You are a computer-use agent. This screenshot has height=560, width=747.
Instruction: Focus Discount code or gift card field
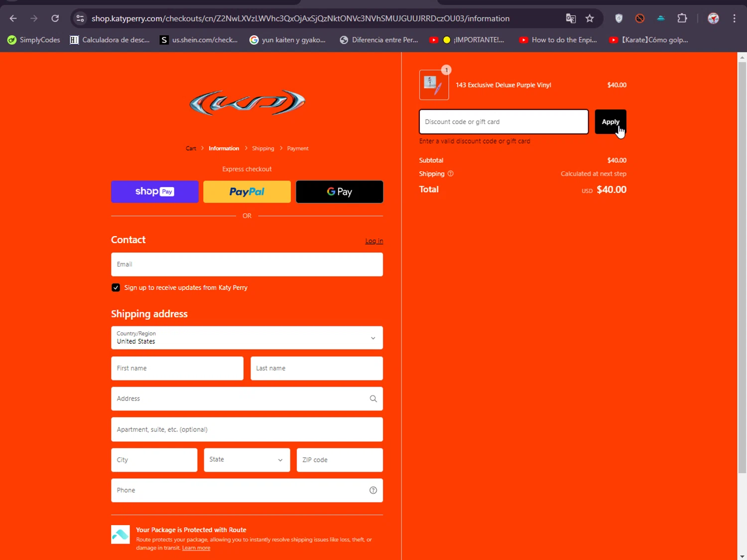(504, 122)
